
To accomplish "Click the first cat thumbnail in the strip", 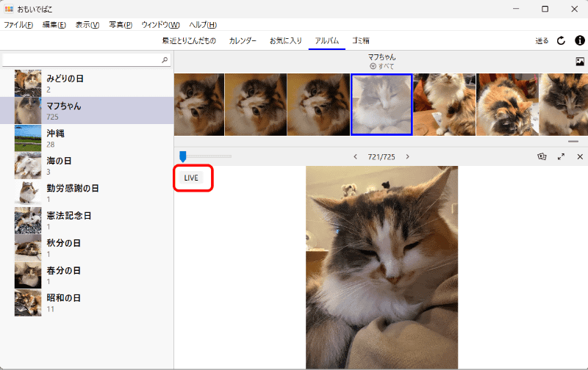I will (199, 104).
